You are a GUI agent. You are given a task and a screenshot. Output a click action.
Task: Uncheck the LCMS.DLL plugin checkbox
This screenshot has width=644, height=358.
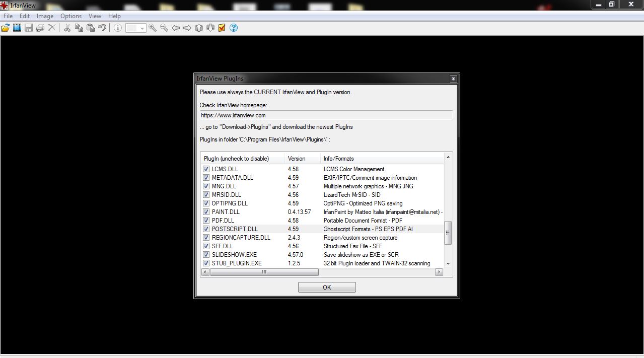coord(206,169)
